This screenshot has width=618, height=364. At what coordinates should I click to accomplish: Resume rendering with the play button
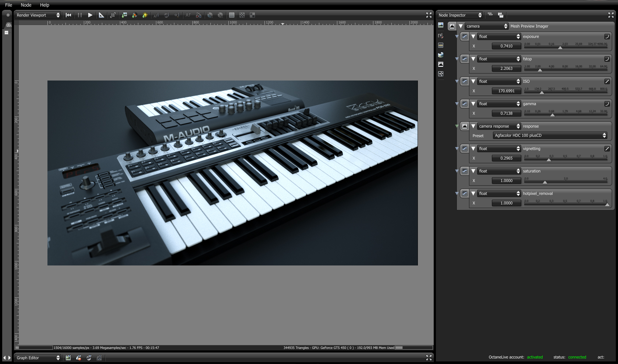[90, 15]
